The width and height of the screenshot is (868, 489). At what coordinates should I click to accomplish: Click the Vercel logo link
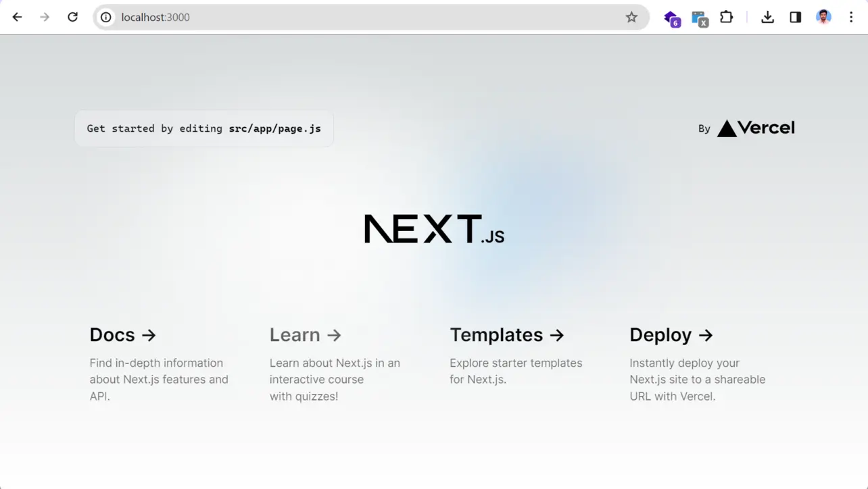756,128
